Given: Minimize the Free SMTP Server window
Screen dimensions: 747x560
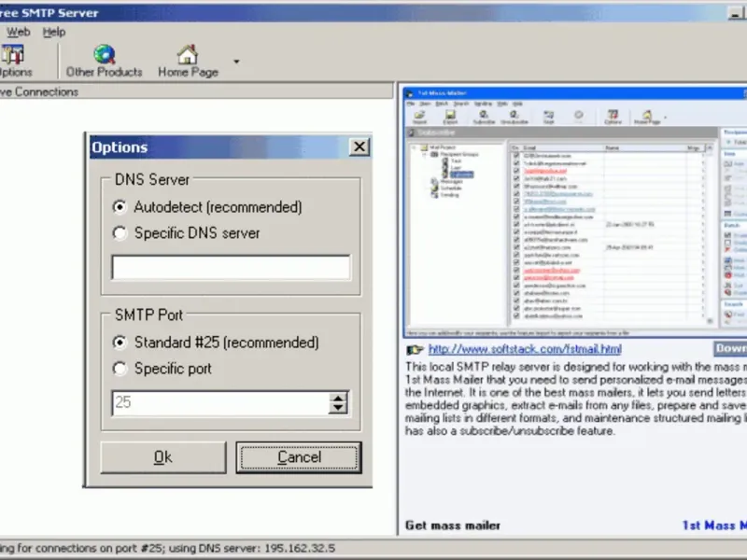Looking at the screenshot, I should click(735, 14).
